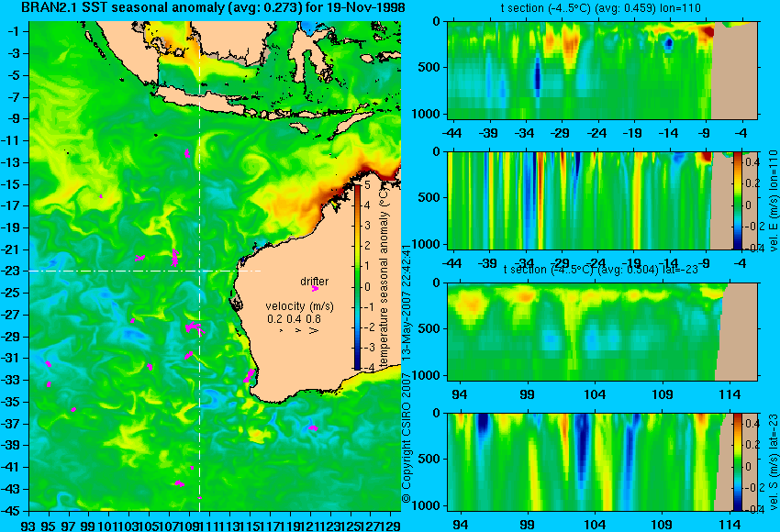780x532 pixels.
Task: Click the velocity arrow samples under the scale values
Action: (x=298, y=330)
